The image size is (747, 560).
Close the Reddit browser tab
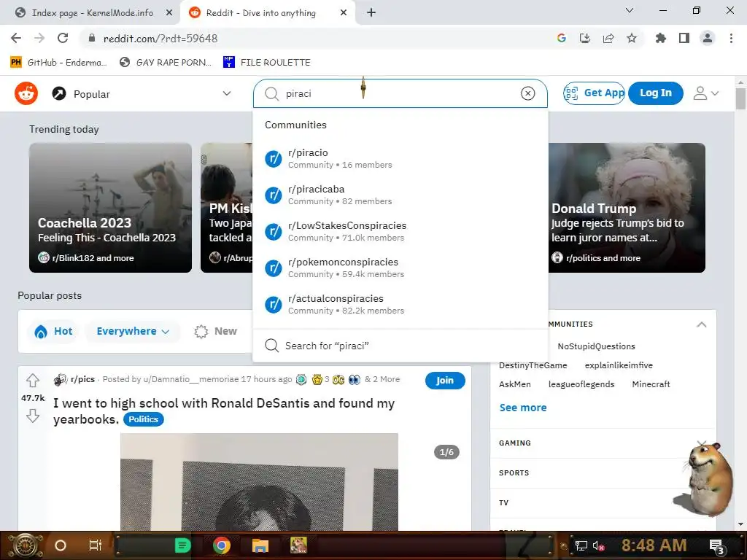tap(344, 13)
